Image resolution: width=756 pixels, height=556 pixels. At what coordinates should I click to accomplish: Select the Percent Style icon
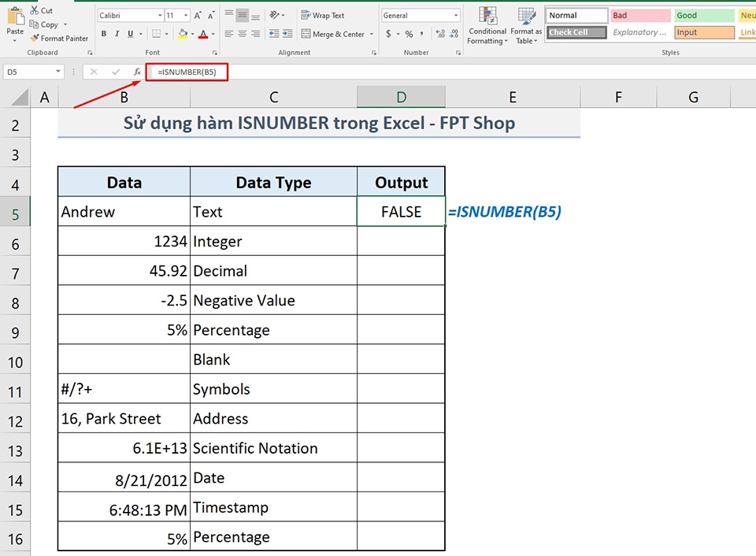tap(408, 35)
